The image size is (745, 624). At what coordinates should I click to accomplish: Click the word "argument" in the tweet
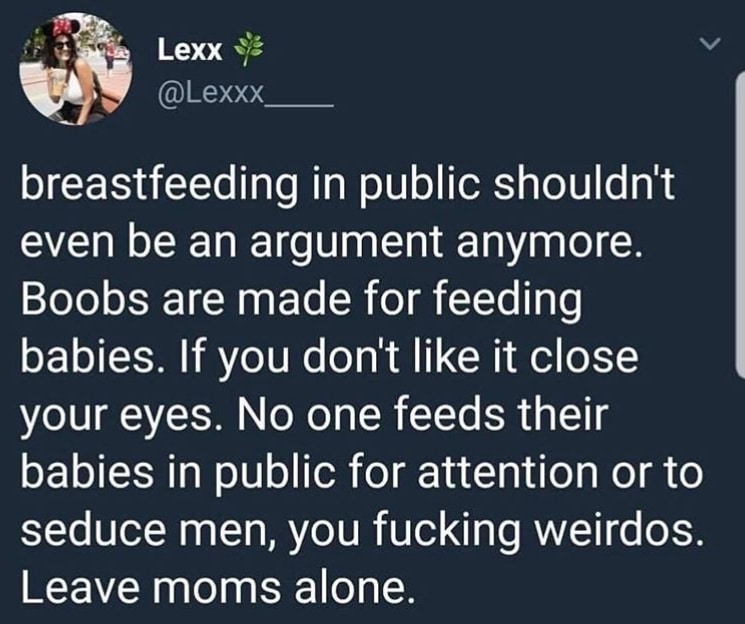346,245
